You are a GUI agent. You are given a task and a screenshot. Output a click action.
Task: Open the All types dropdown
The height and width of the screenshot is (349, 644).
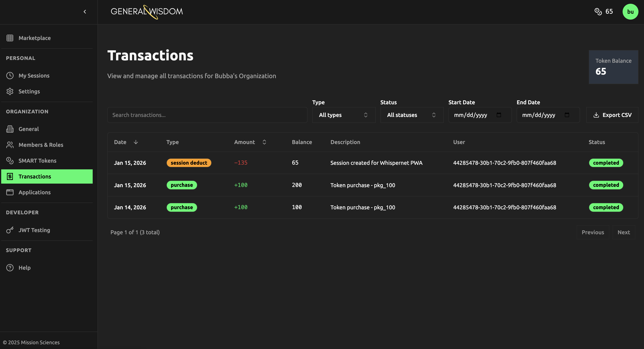pos(344,115)
